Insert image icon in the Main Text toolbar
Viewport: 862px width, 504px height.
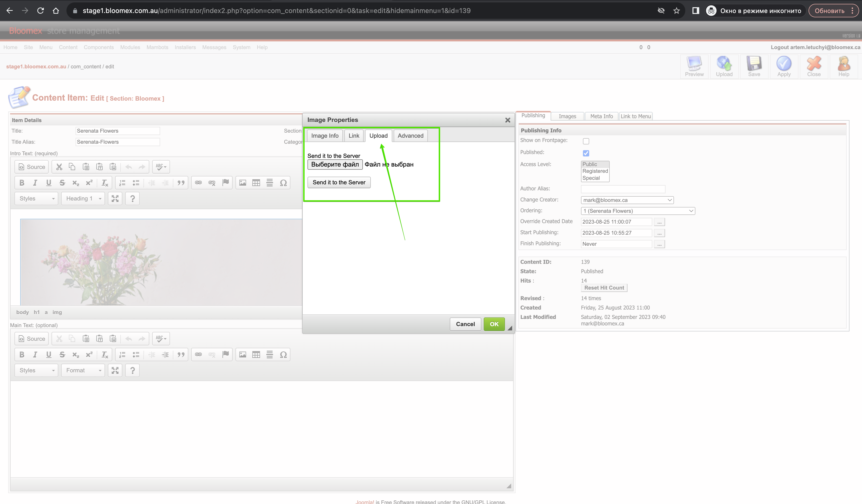[x=242, y=355]
